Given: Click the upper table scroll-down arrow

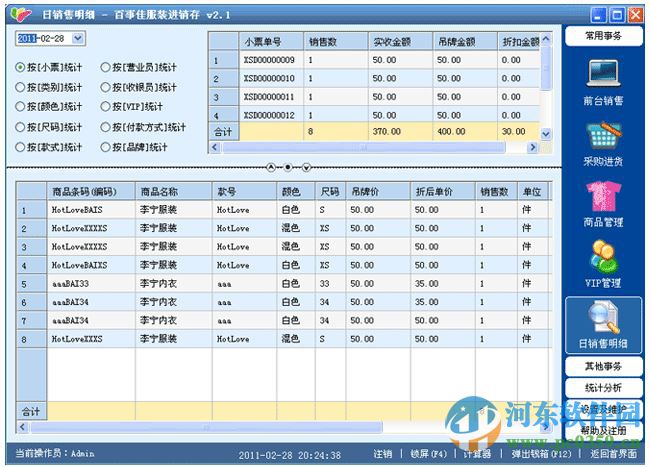Looking at the screenshot, I should tap(546, 134).
